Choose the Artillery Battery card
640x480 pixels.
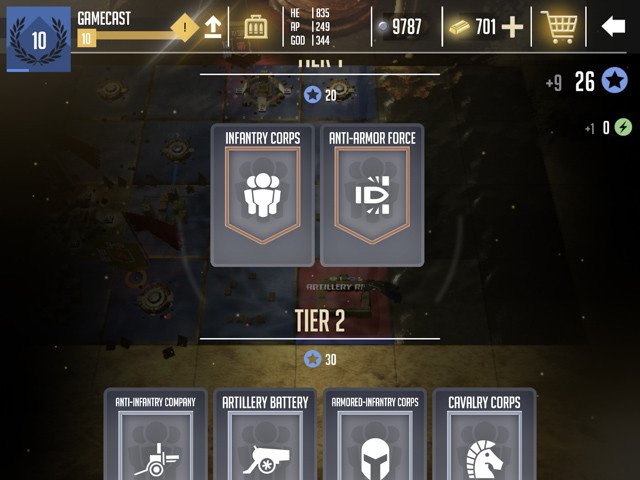pyautogui.click(x=265, y=434)
